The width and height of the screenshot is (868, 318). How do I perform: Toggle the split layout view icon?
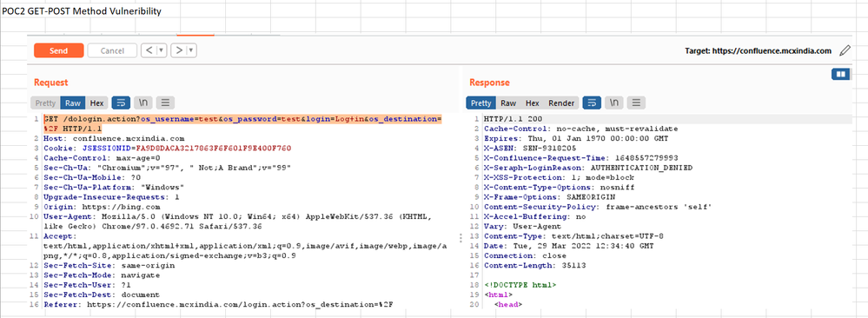(841, 73)
